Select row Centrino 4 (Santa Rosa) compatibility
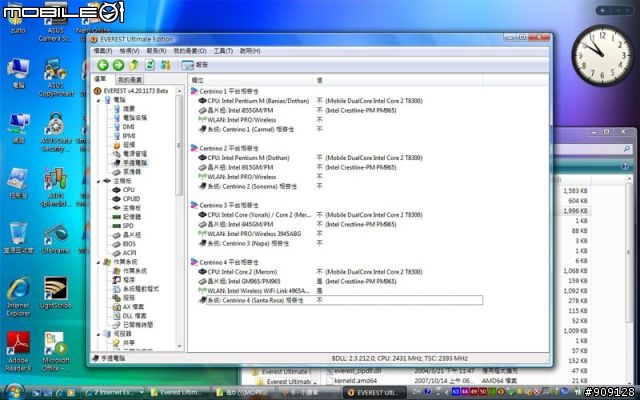 click(x=344, y=300)
